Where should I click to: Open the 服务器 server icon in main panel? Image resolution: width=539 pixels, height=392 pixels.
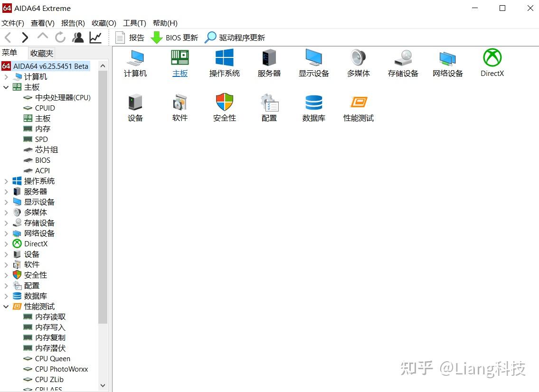point(269,64)
